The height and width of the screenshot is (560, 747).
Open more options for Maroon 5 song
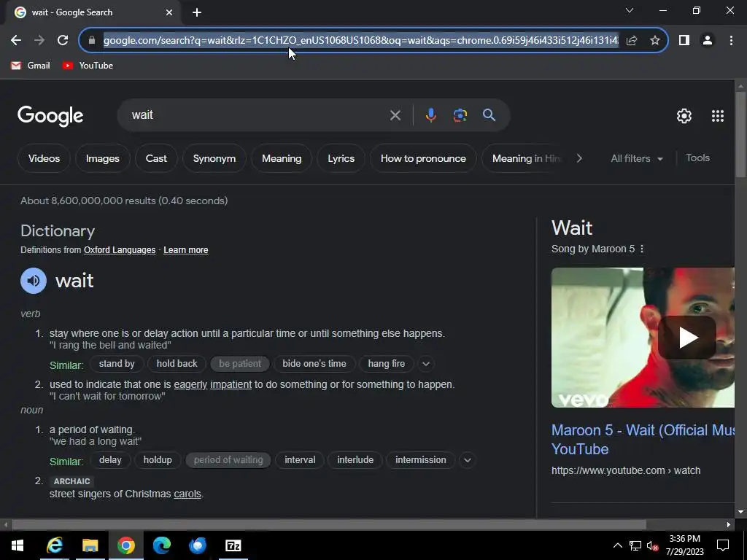tap(642, 249)
